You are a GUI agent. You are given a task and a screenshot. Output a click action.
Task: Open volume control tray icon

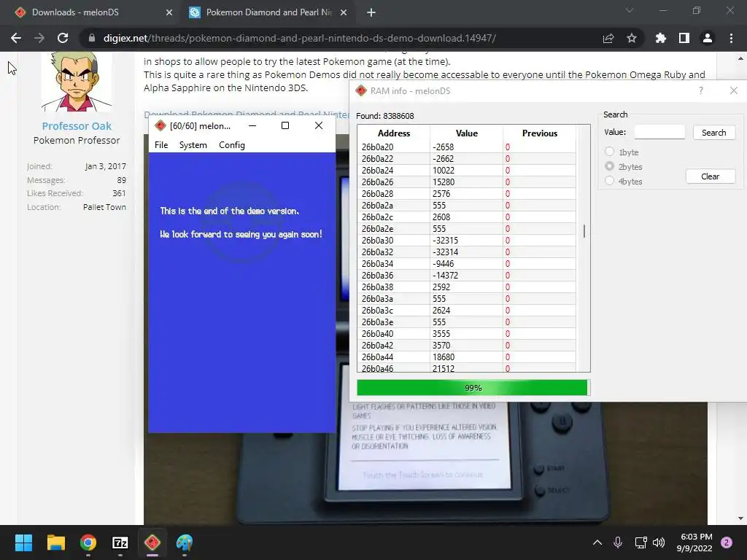(x=659, y=542)
